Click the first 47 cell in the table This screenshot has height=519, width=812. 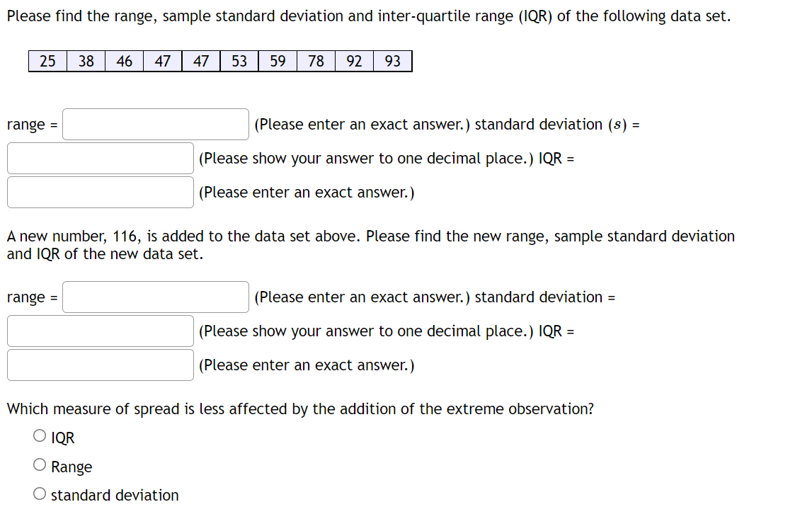pyautogui.click(x=162, y=61)
